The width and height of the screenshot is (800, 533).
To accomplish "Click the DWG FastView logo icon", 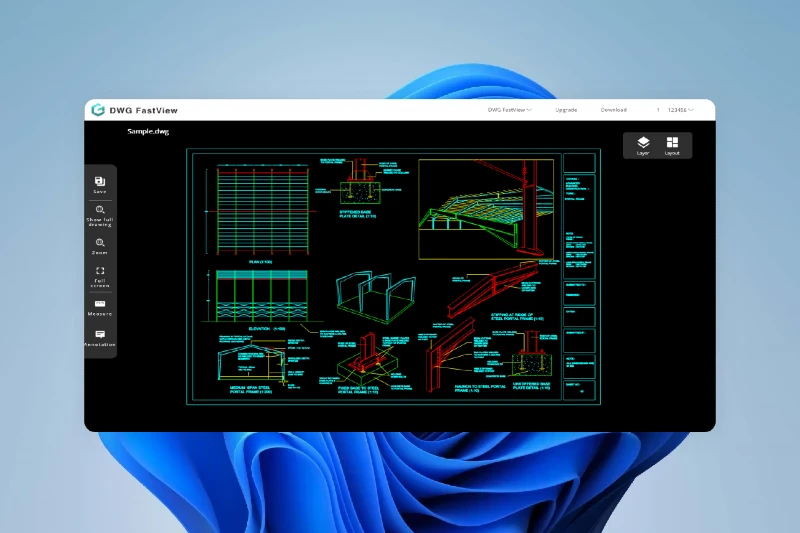I will pyautogui.click(x=98, y=110).
